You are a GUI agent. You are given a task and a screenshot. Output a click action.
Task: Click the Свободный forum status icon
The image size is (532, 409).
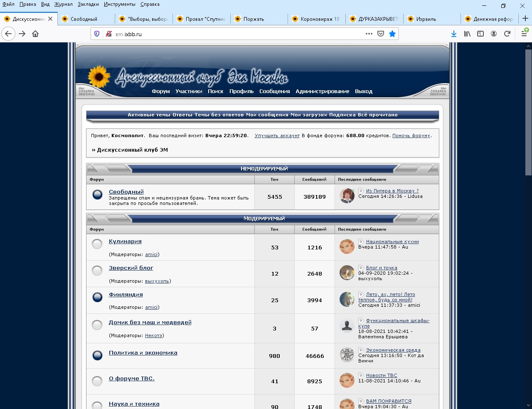tap(97, 195)
